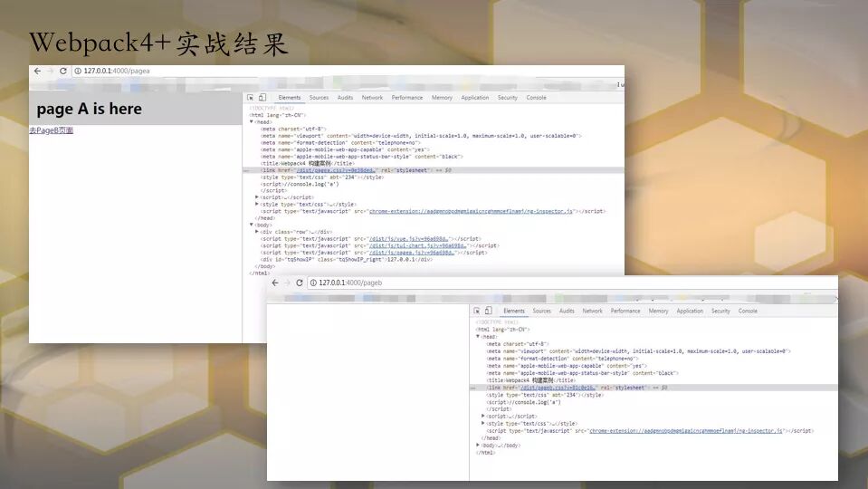Expand the collapsed script node in pagea head
Viewport: 868px width, 489px height.
(x=257, y=197)
